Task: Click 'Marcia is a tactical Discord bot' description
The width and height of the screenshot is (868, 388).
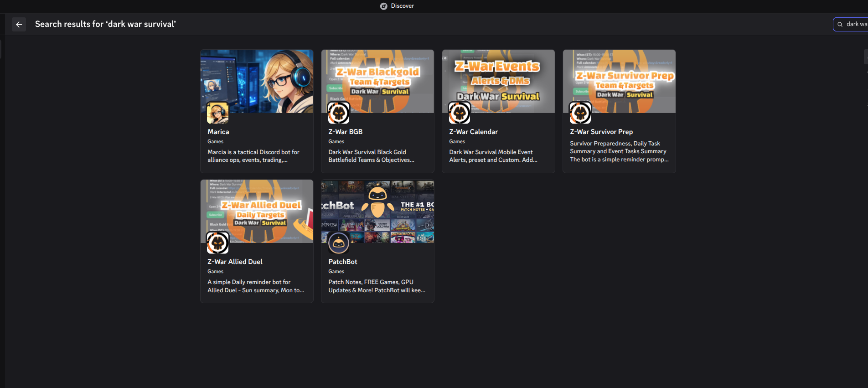Action: click(x=253, y=156)
